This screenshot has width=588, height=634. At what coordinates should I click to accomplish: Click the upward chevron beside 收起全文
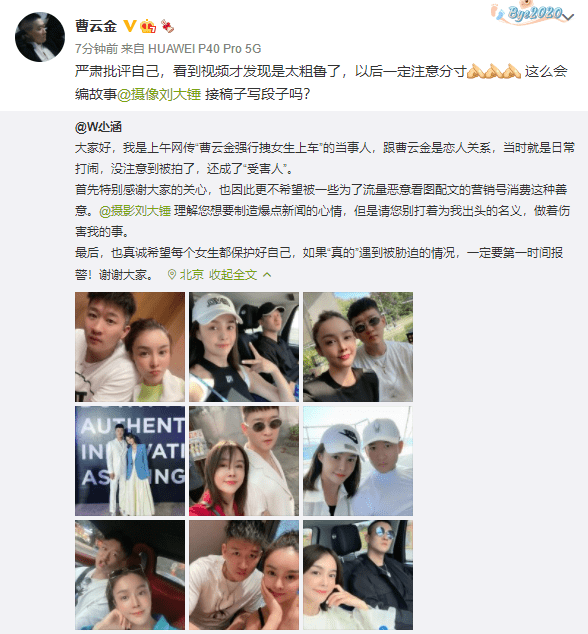267,275
